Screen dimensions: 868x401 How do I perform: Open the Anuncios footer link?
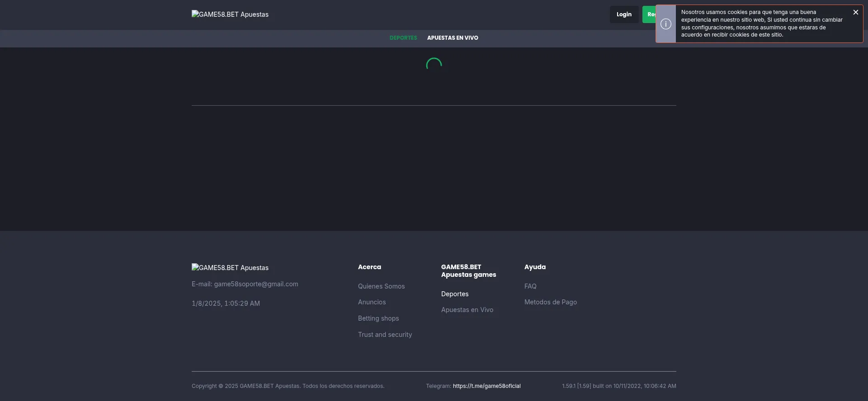pos(372,302)
